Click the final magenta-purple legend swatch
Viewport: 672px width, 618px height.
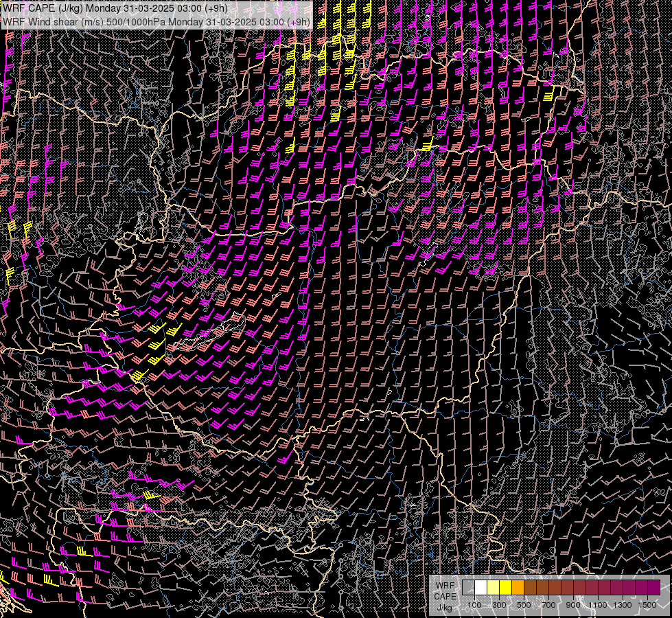654,587
